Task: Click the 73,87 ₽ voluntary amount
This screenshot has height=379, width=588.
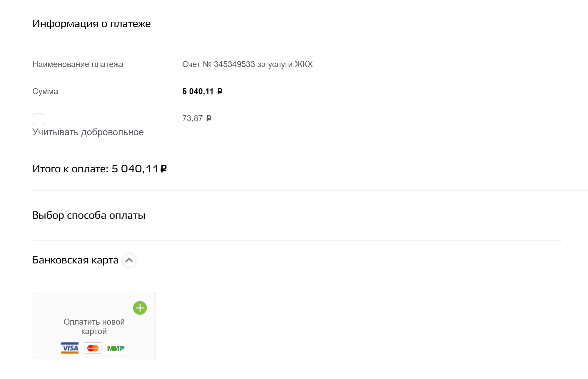Action: pyautogui.click(x=197, y=118)
